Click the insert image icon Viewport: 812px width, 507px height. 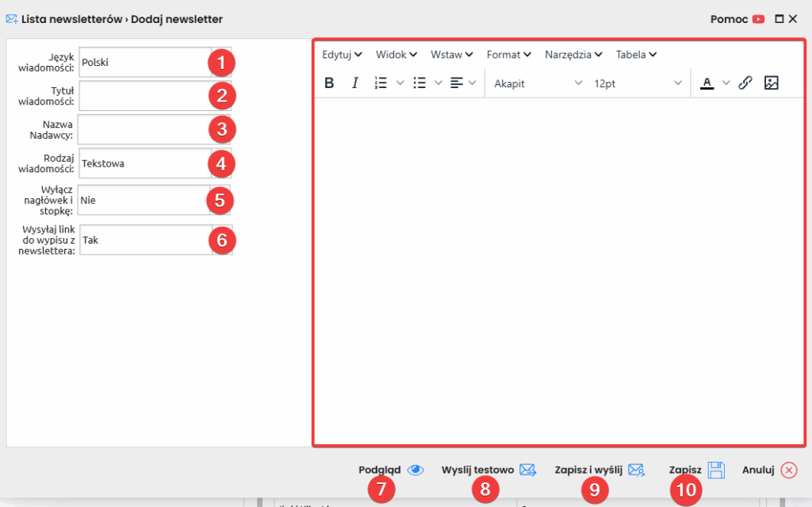[x=772, y=83]
